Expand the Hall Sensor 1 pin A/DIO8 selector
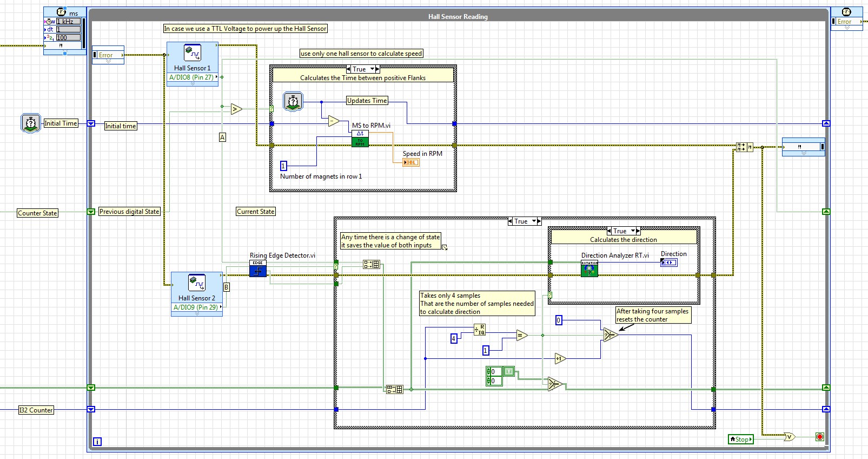 pyautogui.click(x=217, y=77)
